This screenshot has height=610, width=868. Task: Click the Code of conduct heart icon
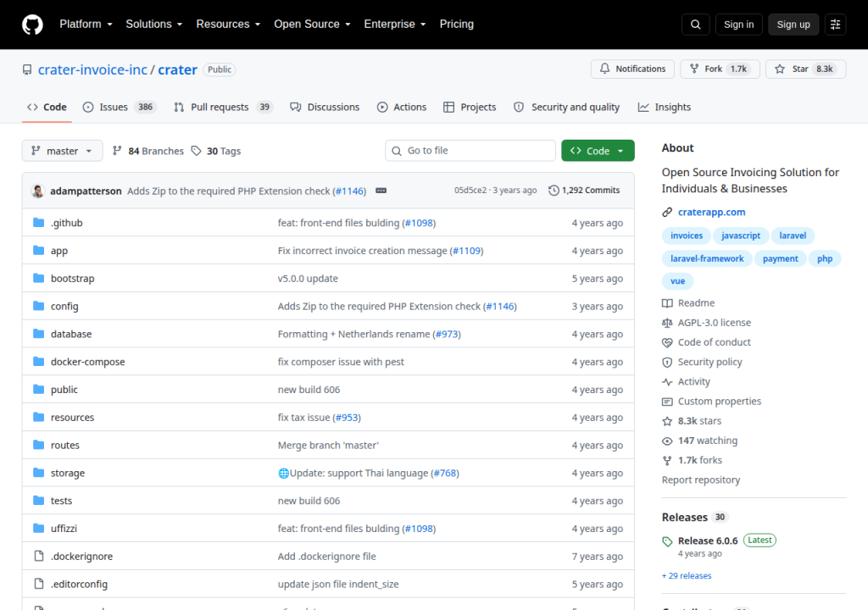click(667, 342)
